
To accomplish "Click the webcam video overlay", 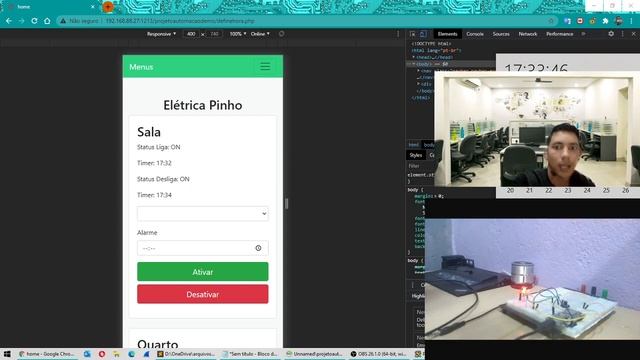I will [537, 129].
